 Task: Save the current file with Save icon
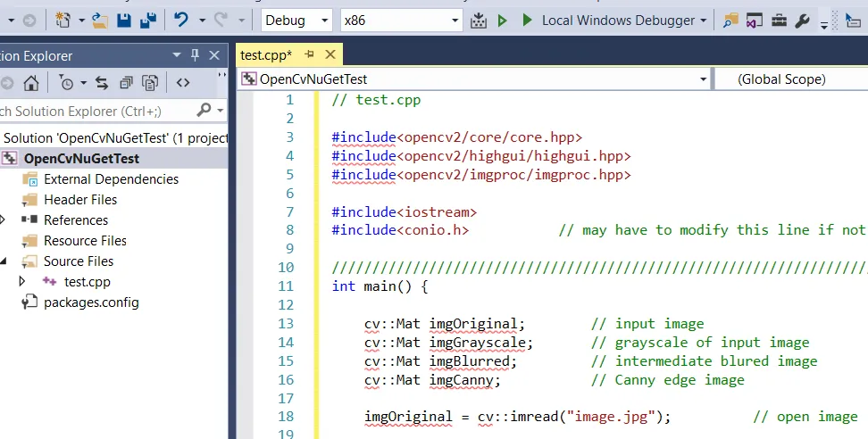coord(124,21)
